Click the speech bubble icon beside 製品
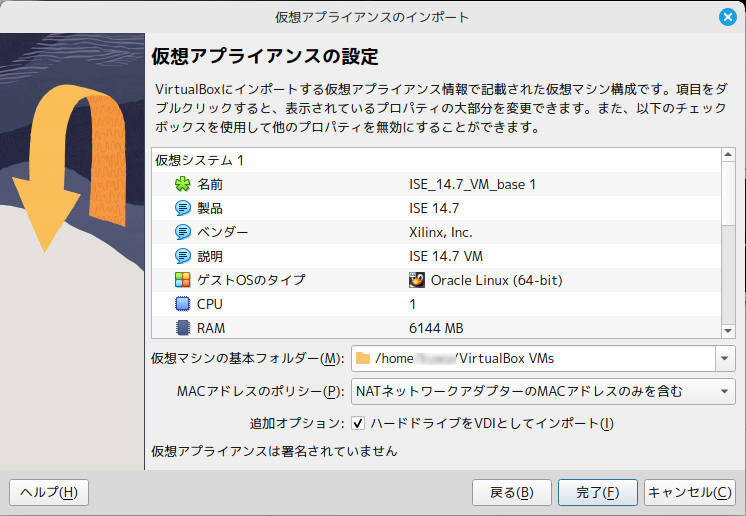This screenshot has width=746, height=516. click(183, 208)
